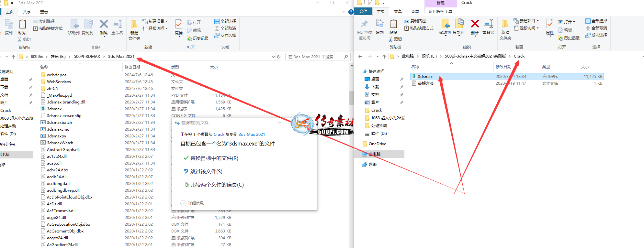Open File tab in the Crack window
Viewport: 644px width, 248px height.
click(363, 11)
